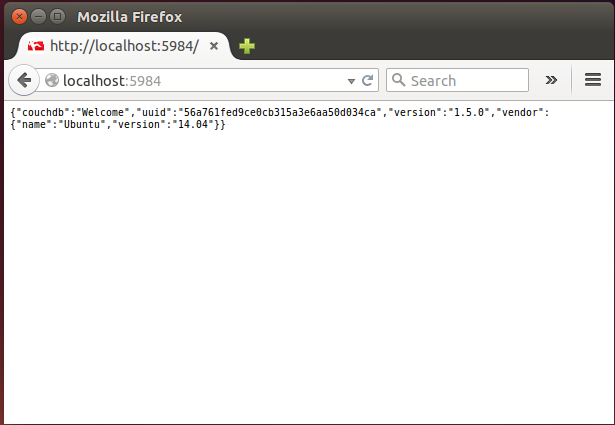Screen dimensions: 615x425
Task: Close the Firefox window
Action: [x=17, y=17]
